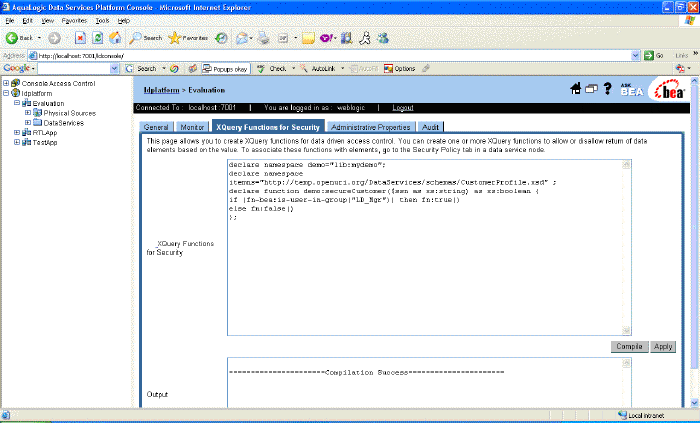Click the ldplatform breadcrumb link
The image size is (700, 423).
point(161,90)
